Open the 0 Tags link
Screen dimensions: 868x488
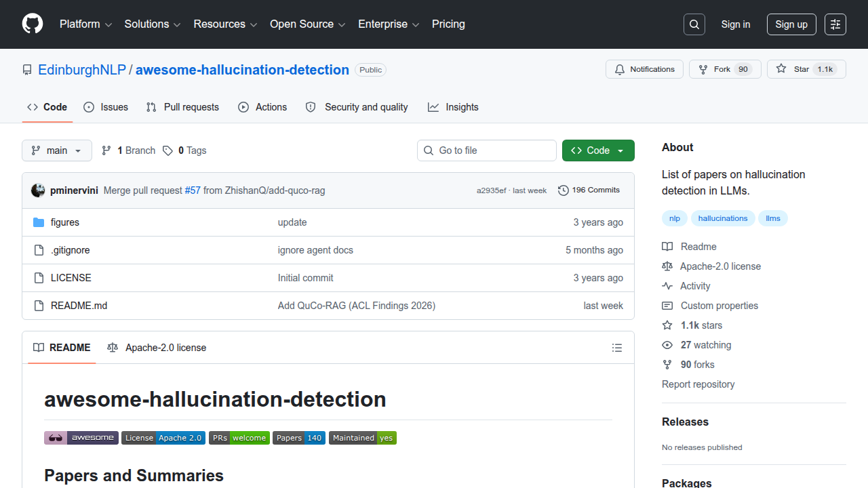point(184,150)
